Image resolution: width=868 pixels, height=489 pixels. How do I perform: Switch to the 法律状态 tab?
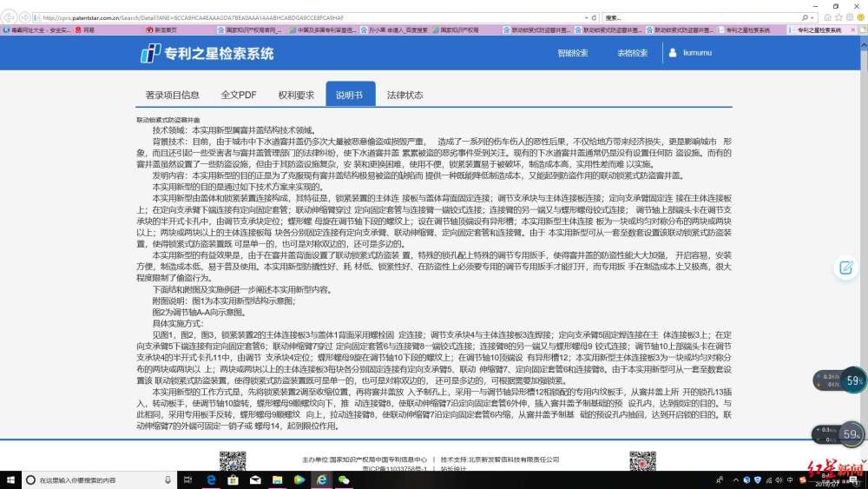pos(404,95)
